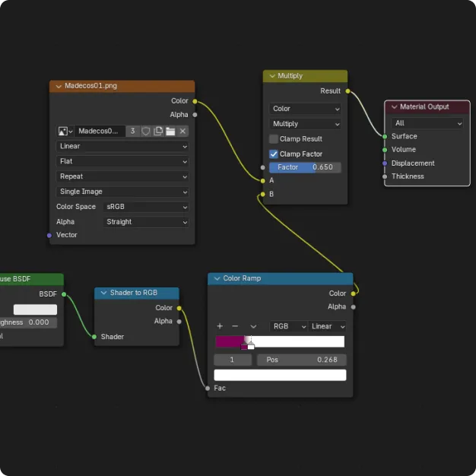The width and height of the screenshot is (476, 476).
Task: Collapse the Madecos01.png node
Action: [x=59, y=86]
